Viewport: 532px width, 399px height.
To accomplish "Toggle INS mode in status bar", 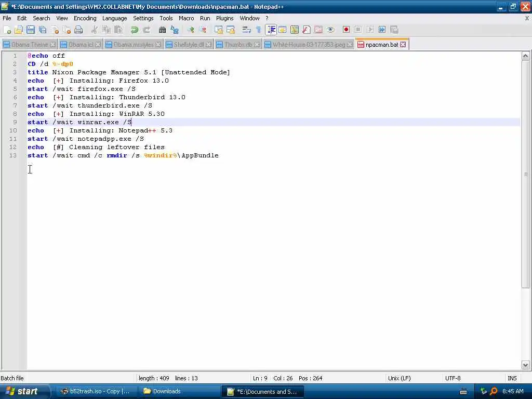I will 512,378.
